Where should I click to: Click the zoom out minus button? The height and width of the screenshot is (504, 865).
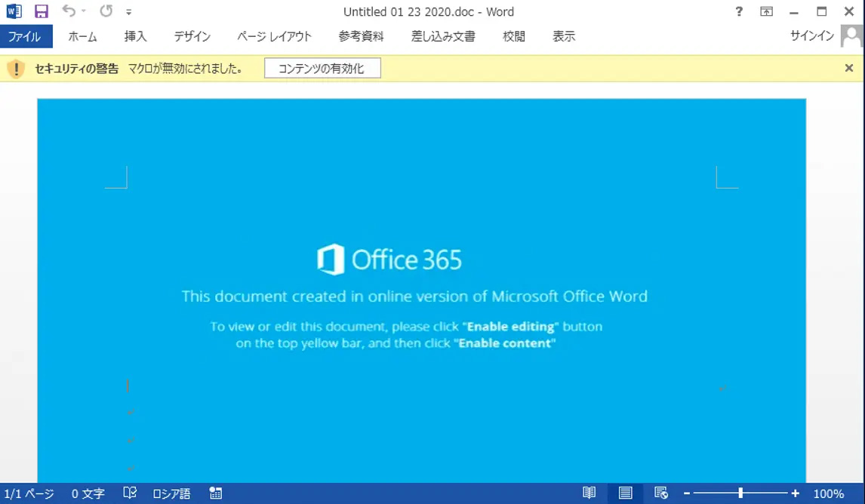click(687, 493)
